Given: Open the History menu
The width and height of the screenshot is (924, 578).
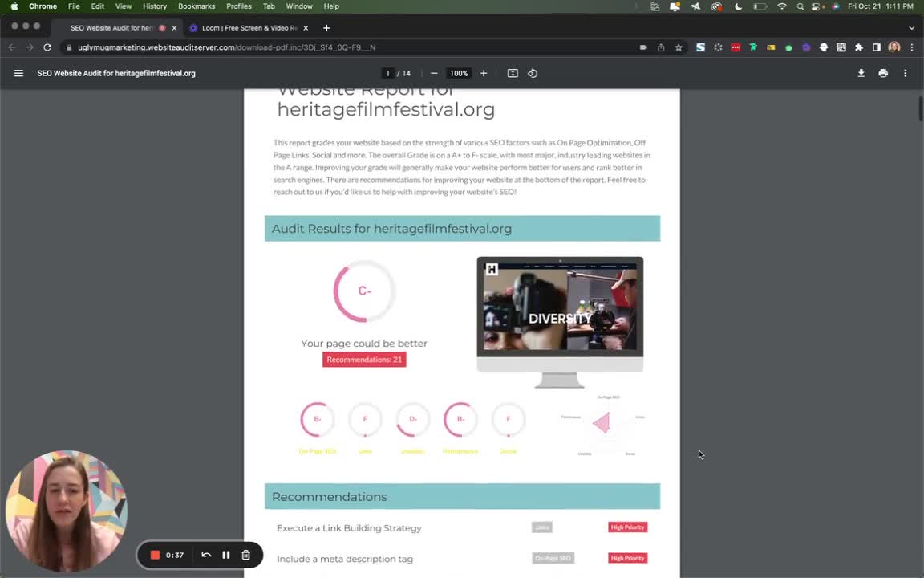Looking at the screenshot, I should (154, 6).
